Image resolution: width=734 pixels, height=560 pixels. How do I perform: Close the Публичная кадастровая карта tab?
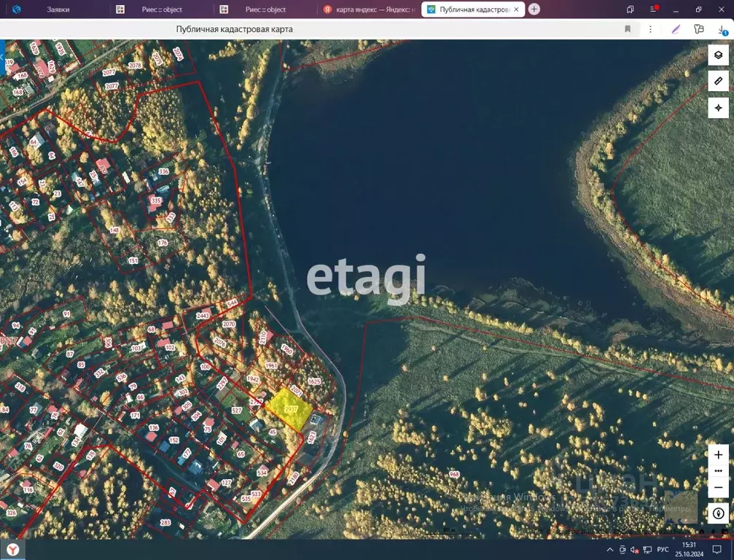click(516, 9)
